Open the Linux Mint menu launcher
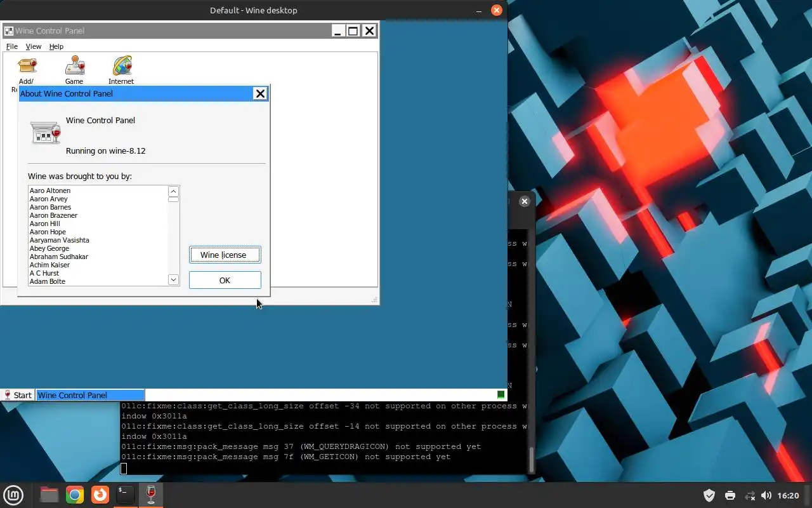The width and height of the screenshot is (812, 508). point(14,495)
